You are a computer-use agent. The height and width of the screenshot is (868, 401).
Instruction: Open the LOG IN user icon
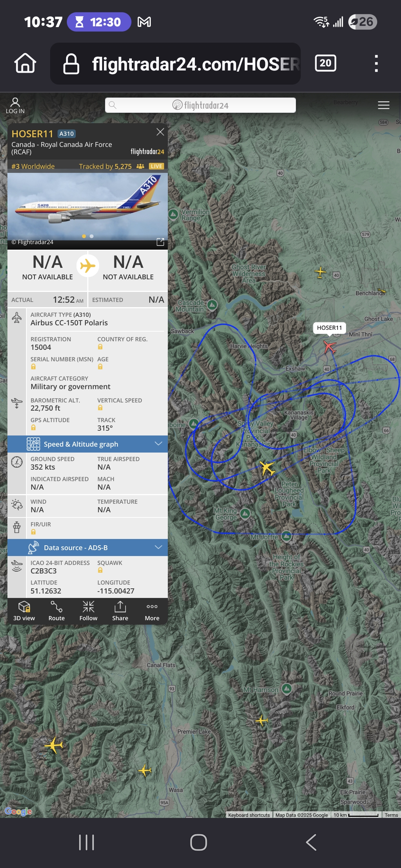pyautogui.click(x=15, y=106)
